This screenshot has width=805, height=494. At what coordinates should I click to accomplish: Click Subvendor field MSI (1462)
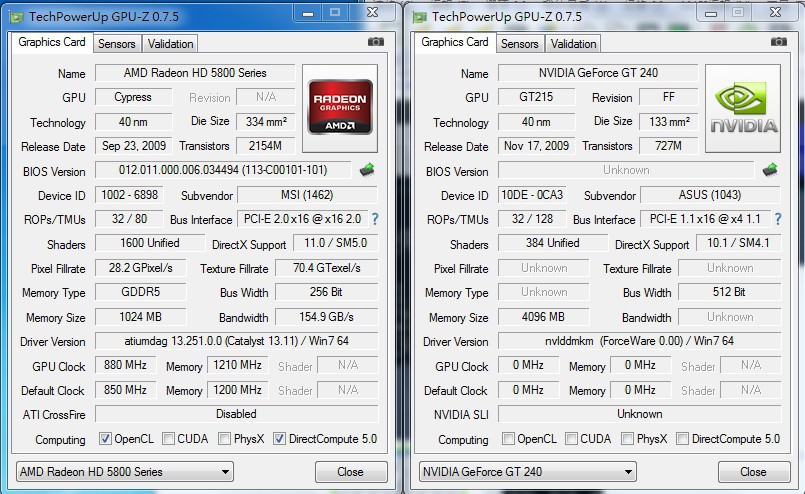pyautogui.click(x=307, y=195)
